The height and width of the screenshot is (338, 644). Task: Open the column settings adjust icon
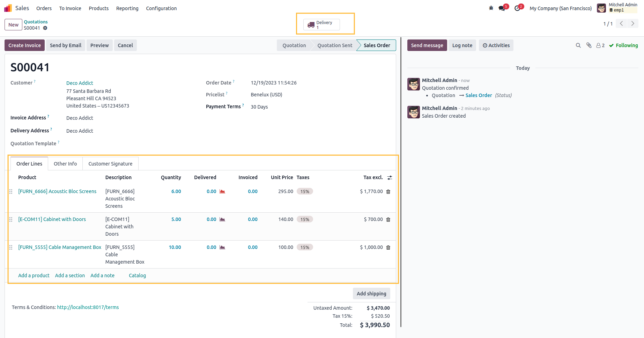(x=390, y=178)
